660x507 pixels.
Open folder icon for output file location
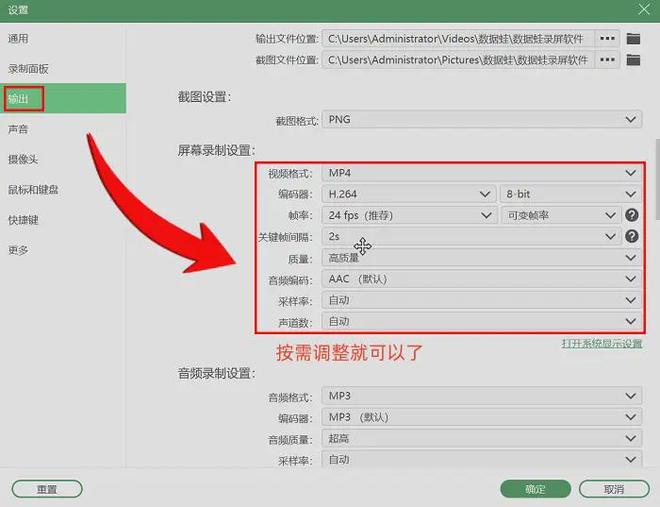pos(633,39)
